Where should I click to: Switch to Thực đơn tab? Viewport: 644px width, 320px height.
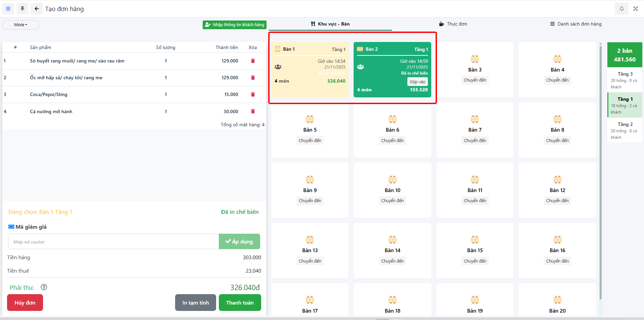tap(453, 24)
